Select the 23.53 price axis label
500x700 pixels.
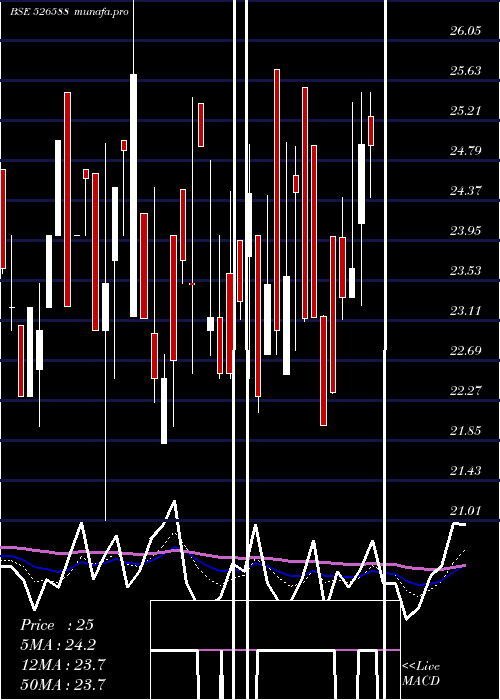point(466,271)
